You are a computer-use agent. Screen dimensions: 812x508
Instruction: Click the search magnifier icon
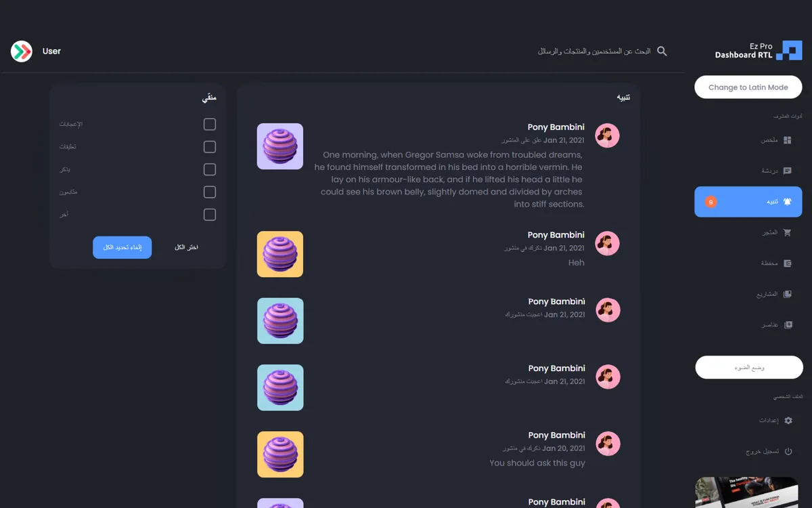point(662,51)
